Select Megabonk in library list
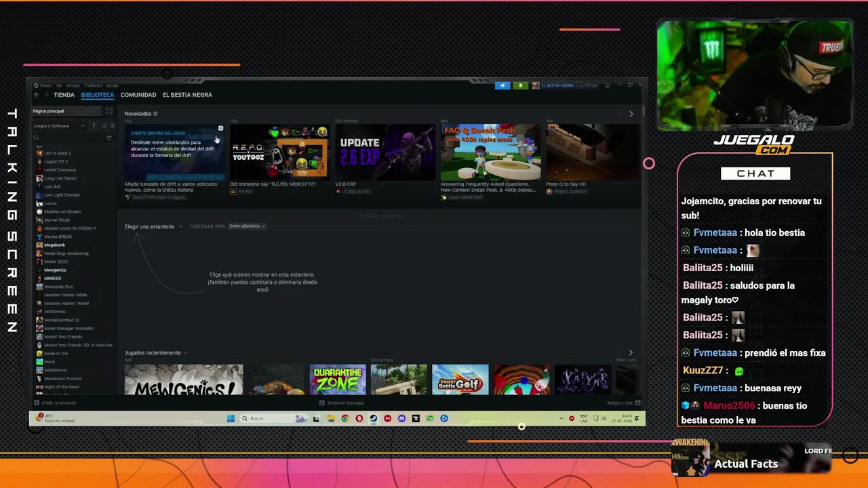Screen dimensions: 868x488 click(x=54, y=245)
